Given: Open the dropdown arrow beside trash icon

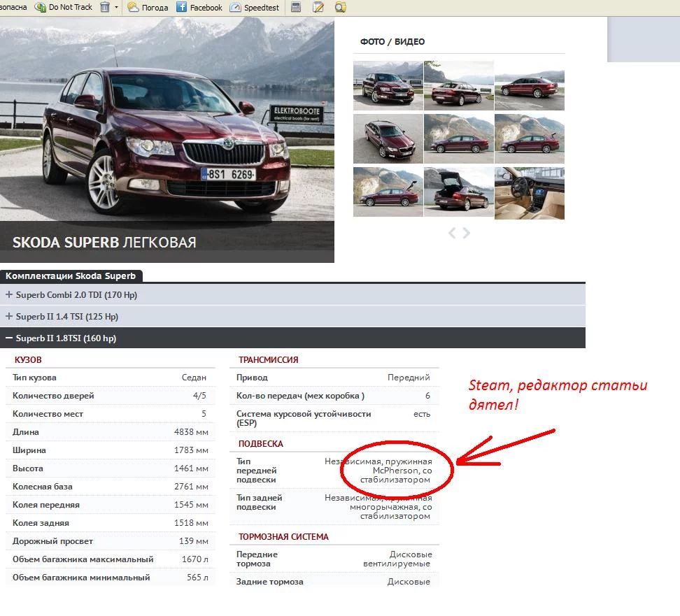Looking at the screenshot, I should pos(116,8).
